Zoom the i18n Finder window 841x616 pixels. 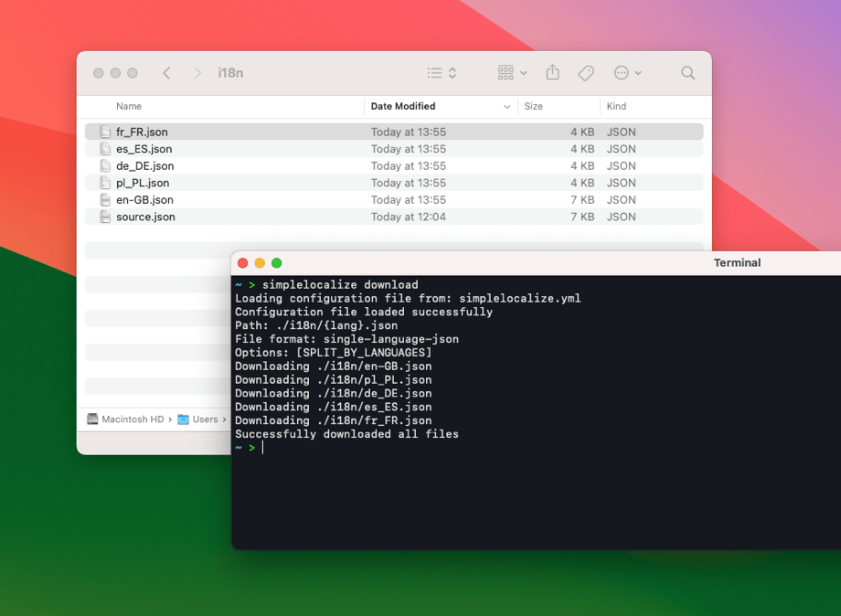coord(133,73)
